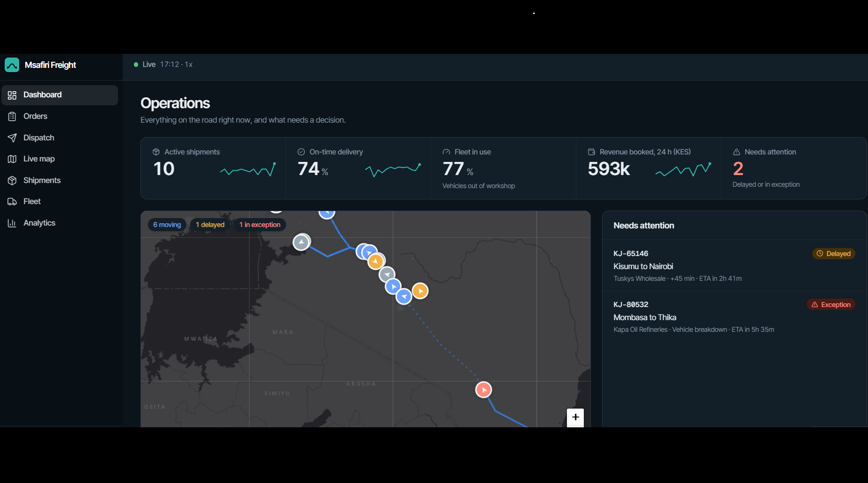Navigate to Analytics
868x483 pixels.
coord(59,223)
